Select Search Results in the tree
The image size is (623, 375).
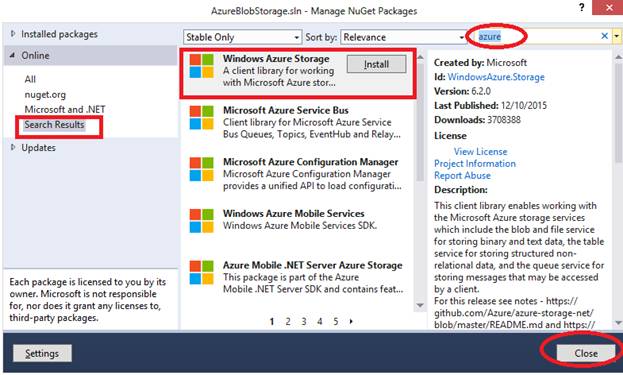click(x=54, y=125)
